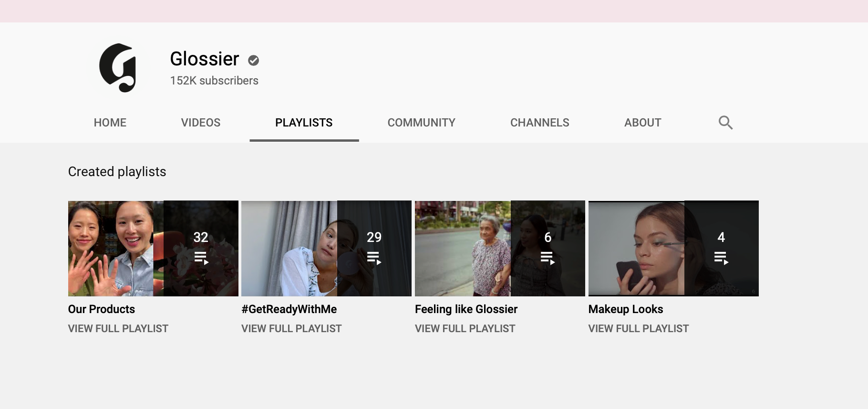View full playlist for Our Products
868x409 pixels.
coord(118,328)
